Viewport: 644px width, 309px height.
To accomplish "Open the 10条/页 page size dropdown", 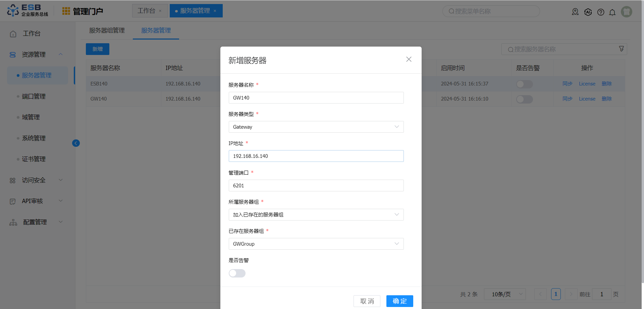I will coord(505,294).
